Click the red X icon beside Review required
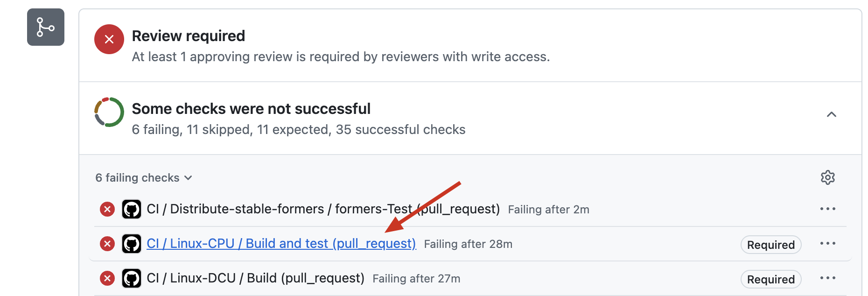868x296 pixels. coord(109,39)
